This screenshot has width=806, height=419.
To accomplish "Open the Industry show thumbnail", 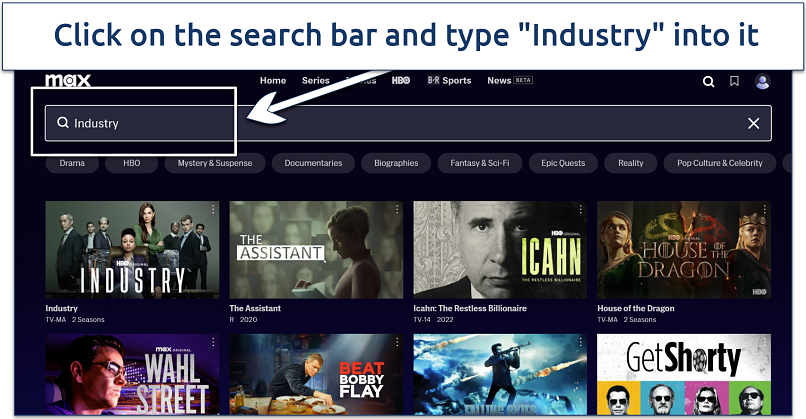I will 132,250.
